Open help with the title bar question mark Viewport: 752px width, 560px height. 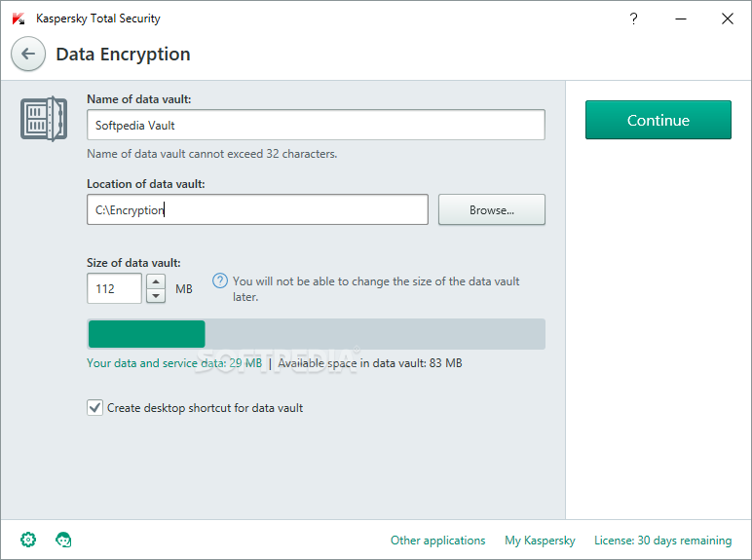[x=633, y=19]
